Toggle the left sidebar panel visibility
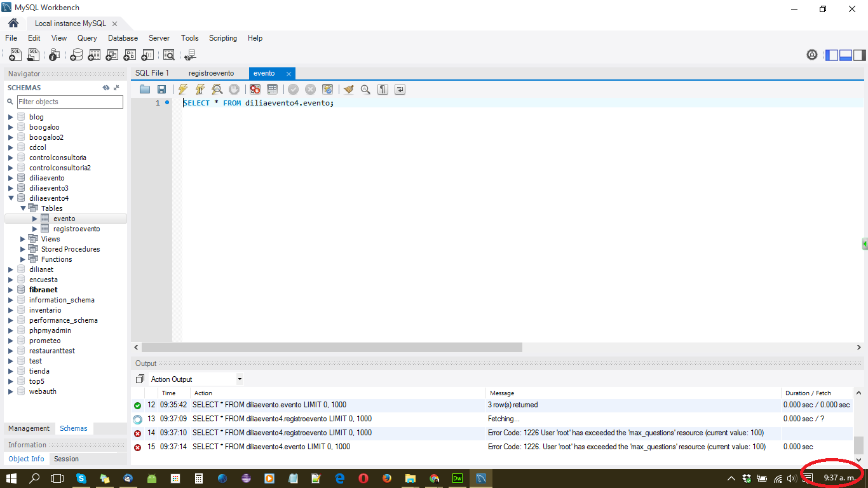 [x=832, y=55]
